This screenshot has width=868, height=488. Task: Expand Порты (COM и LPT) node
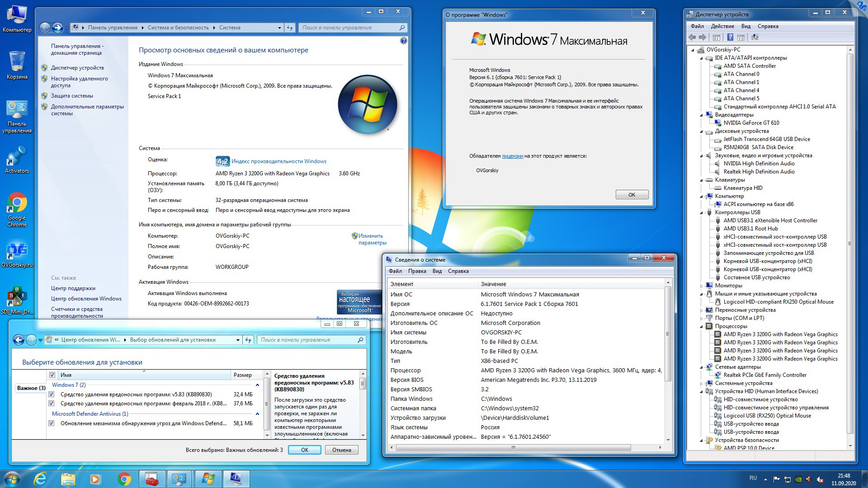point(702,318)
